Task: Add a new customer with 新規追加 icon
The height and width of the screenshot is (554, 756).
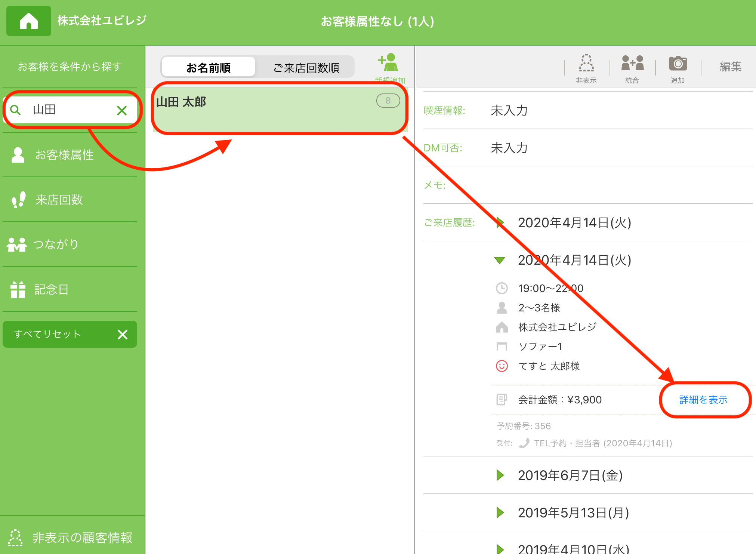Action: 389,68
